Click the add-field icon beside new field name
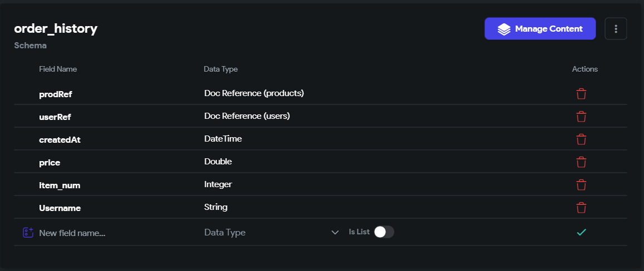644x271 pixels. point(27,233)
